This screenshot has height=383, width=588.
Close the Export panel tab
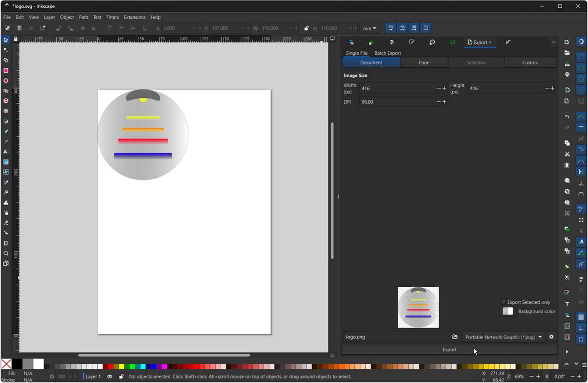pyautogui.click(x=490, y=42)
